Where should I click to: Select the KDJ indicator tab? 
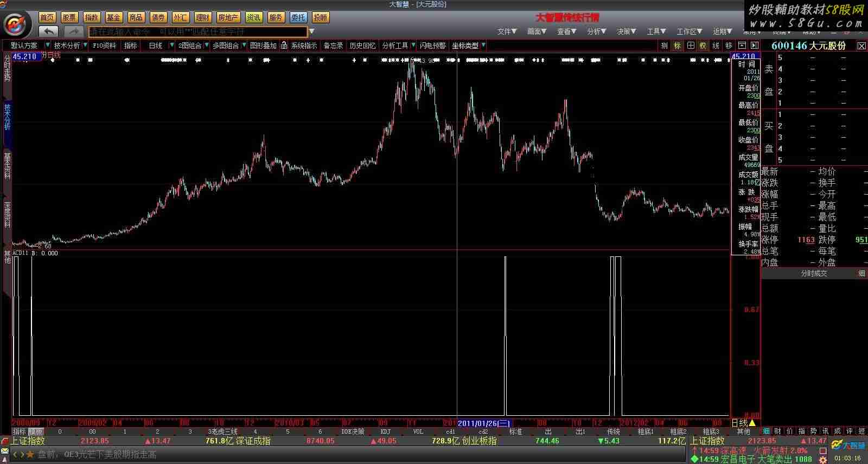click(x=386, y=432)
